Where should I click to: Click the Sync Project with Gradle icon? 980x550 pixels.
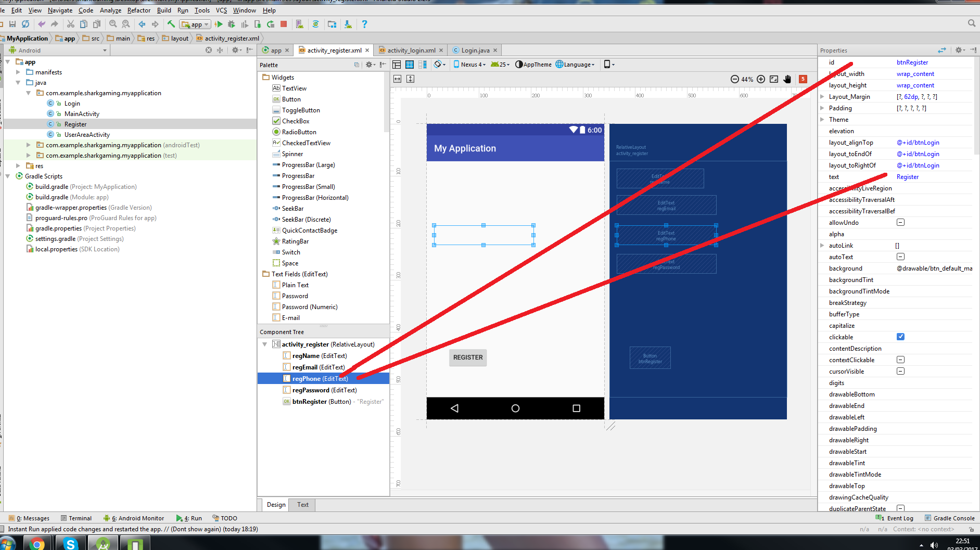(x=315, y=24)
